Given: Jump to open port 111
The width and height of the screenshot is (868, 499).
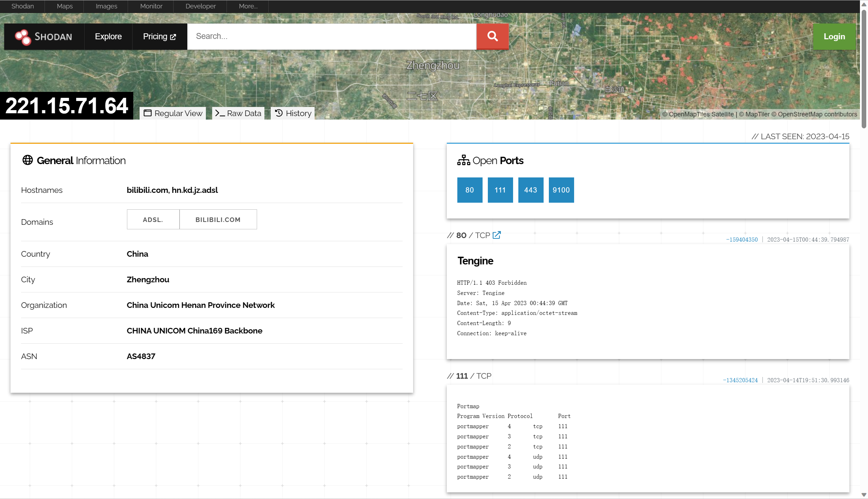Looking at the screenshot, I should click(x=500, y=190).
